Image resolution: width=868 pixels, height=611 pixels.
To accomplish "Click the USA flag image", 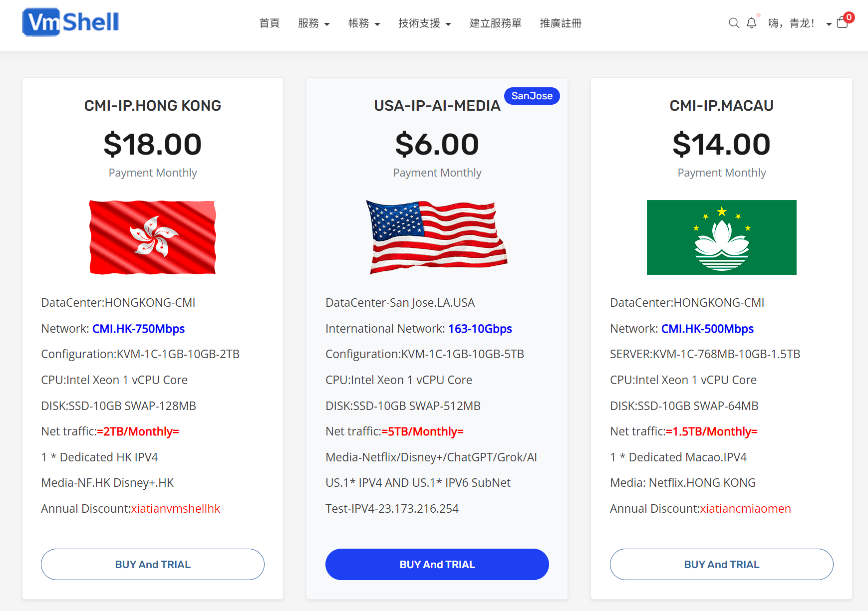I will tap(437, 237).
